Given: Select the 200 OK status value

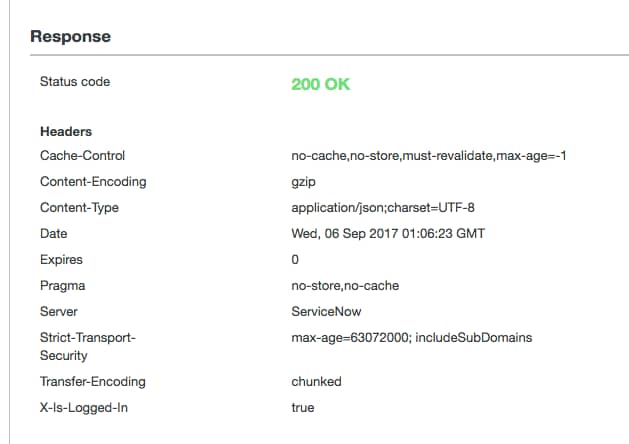Looking at the screenshot, I should tap(321, 84).
